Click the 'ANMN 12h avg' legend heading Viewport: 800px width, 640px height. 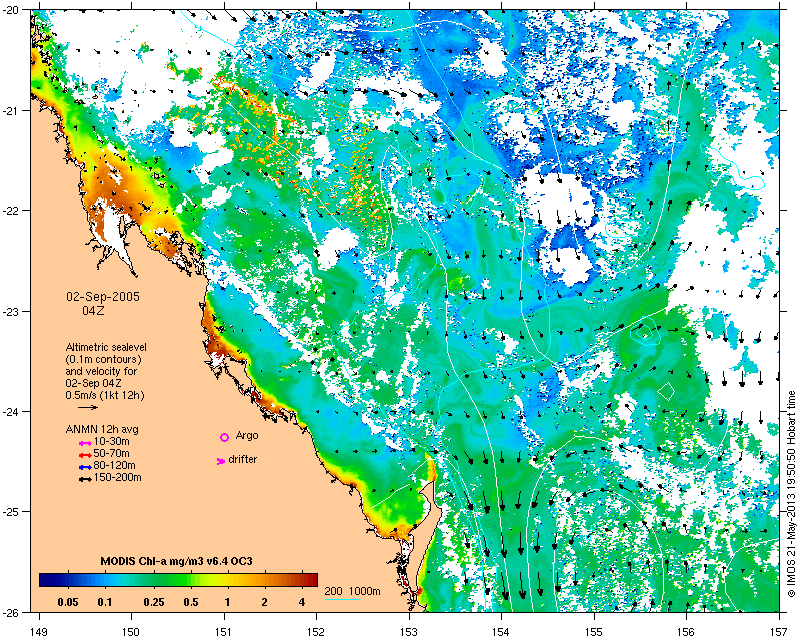102,429
